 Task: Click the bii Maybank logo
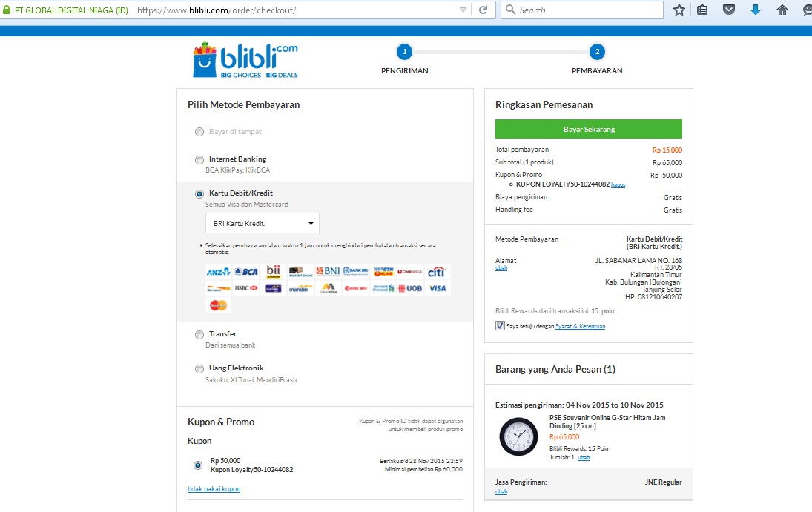274,272
